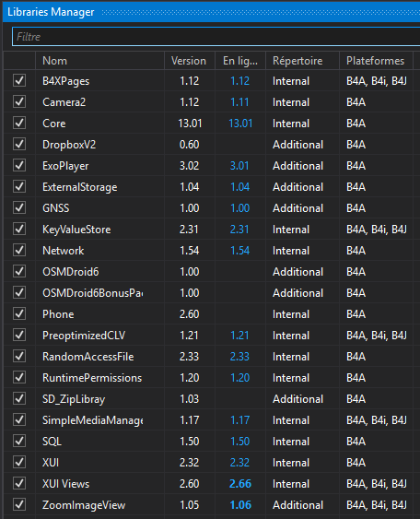Open ZoomImageView online version 1.06
The height and width of the screenshot is (519, 420).
click(240, 505)
